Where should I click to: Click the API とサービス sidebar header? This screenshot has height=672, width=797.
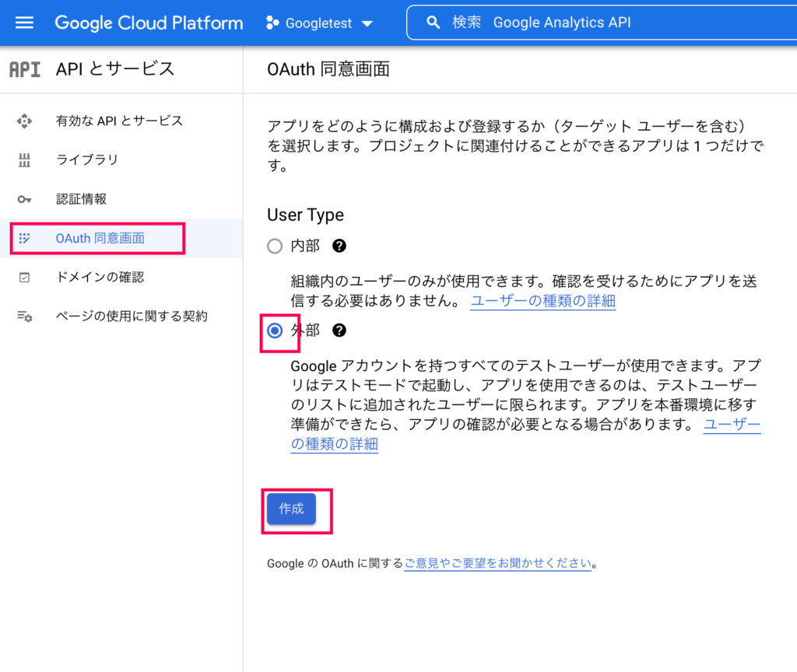(115, 69)
